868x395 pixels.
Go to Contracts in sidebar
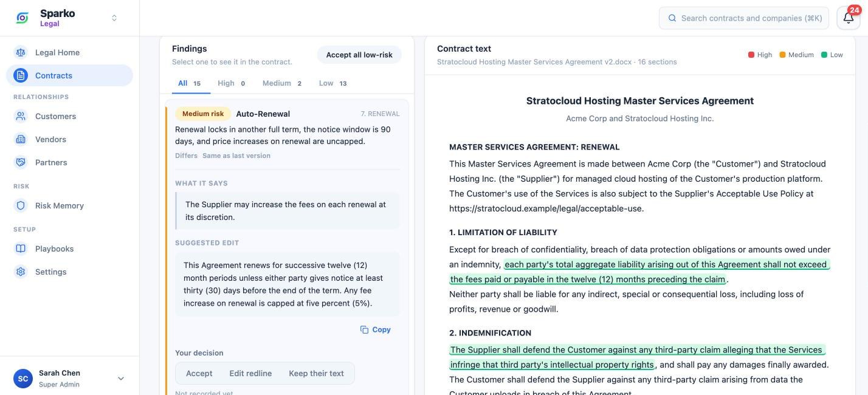coord(69,75)
